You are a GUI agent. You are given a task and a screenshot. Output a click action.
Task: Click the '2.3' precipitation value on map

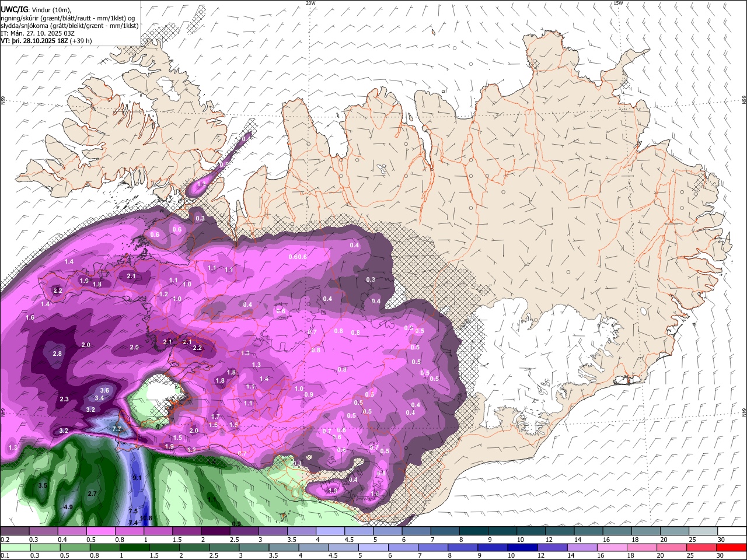(64, 400)
